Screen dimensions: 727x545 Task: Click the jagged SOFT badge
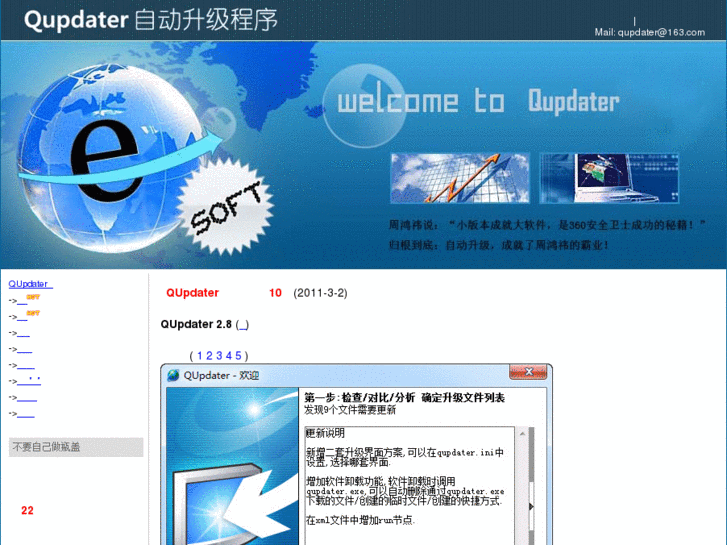225,207
